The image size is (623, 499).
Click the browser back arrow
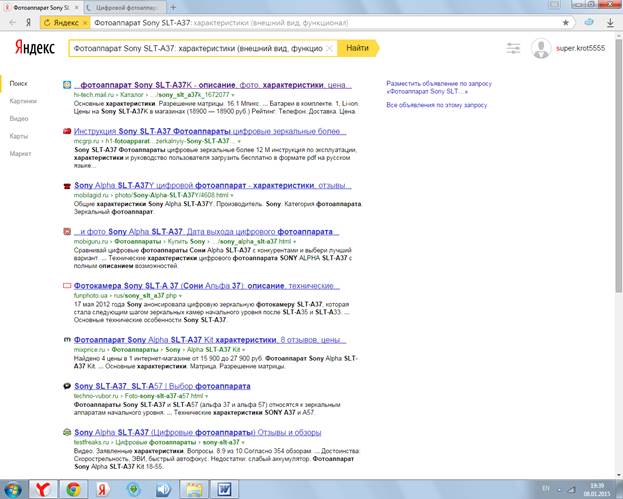click(x=12, y=23)
